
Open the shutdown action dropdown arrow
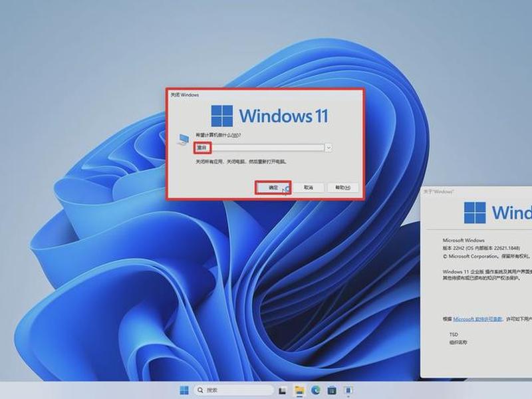click(x=329, y=148)
